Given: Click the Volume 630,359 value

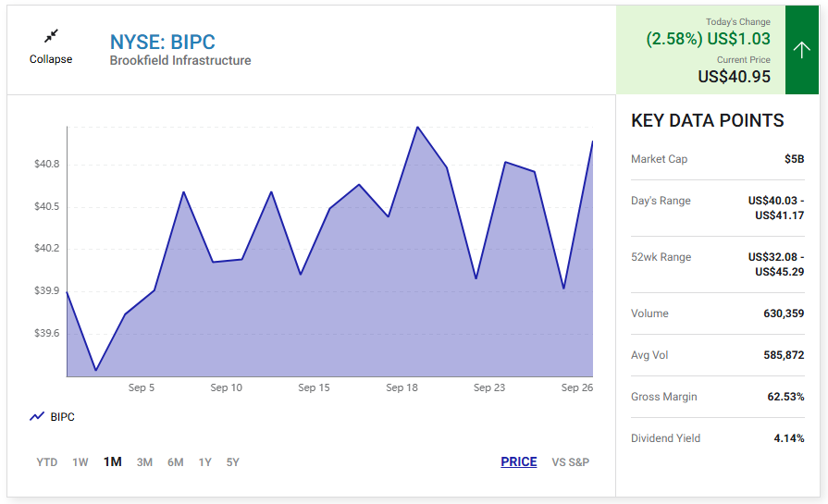Looking at the screenshot, I should coord(784,313).
